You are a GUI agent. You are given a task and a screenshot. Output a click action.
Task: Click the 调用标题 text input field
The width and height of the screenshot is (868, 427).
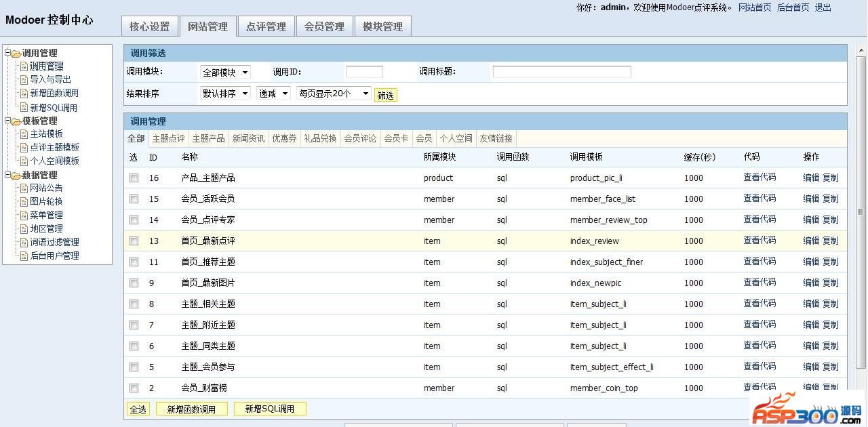pos(561,72)
